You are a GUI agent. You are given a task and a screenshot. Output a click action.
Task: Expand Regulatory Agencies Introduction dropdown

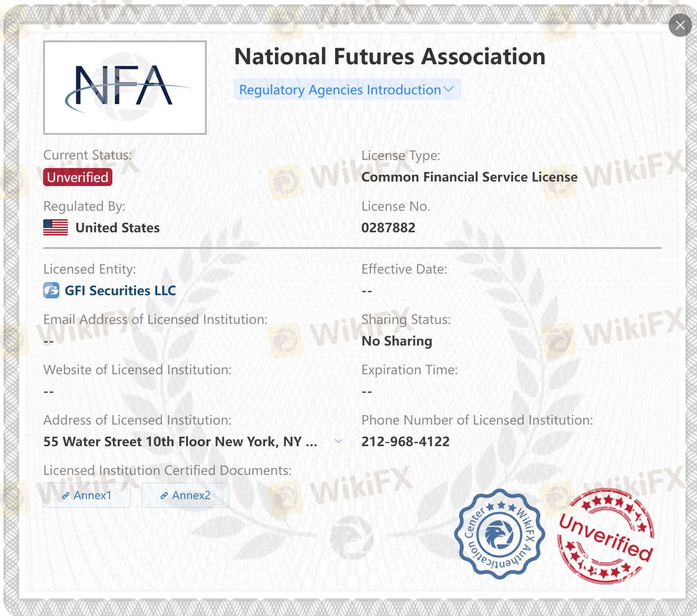pos(347,89)
